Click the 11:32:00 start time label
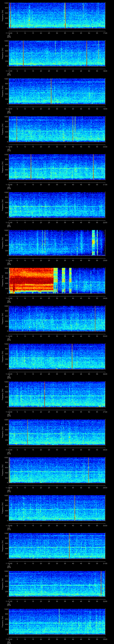Image resolution: width=114 pixels, height=644 pixels. 9,639
